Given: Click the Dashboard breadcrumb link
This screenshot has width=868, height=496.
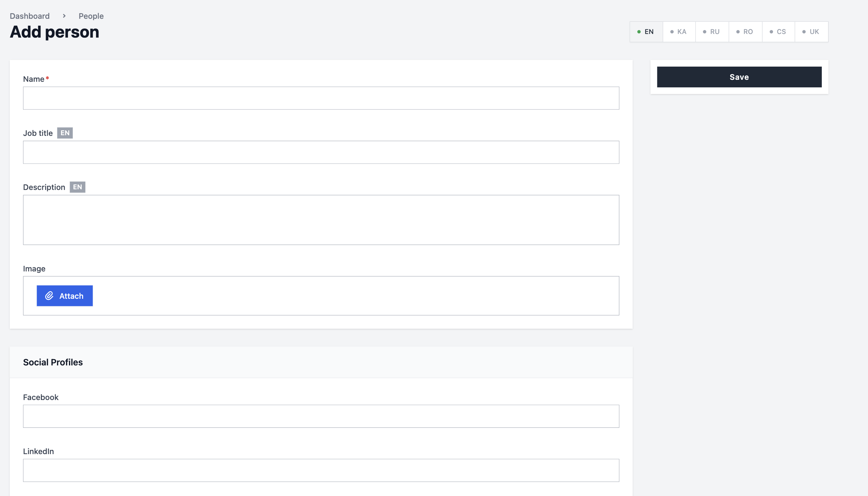Looking at the screenshot, I should [x=30, y=16].
